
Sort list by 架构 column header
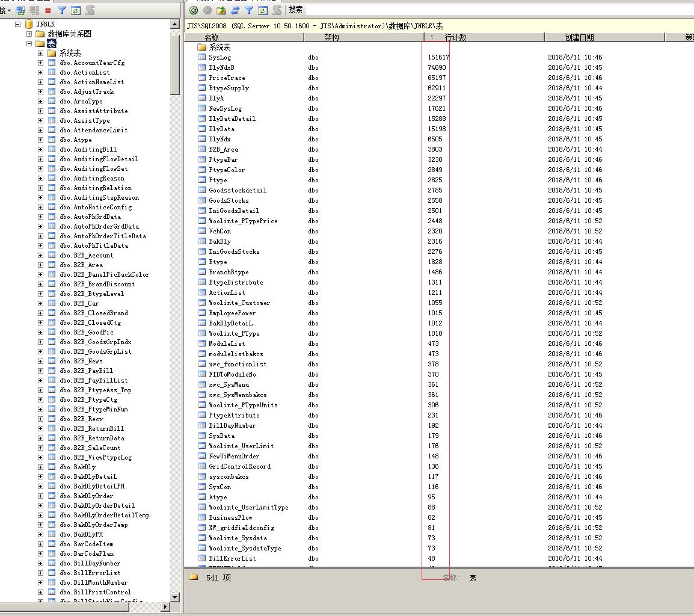(364, 38)
